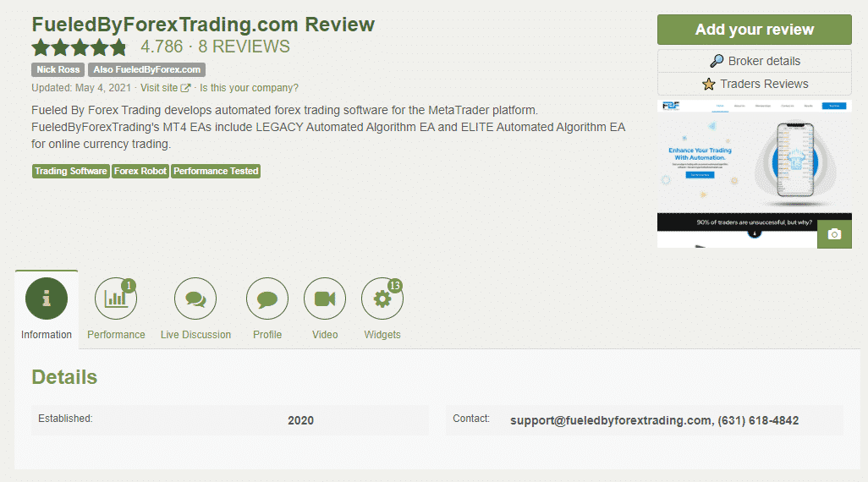This screenshot has height=482, width=868.
Task: Switch to the Performance tab label
Action: click(x=116, y=335)
